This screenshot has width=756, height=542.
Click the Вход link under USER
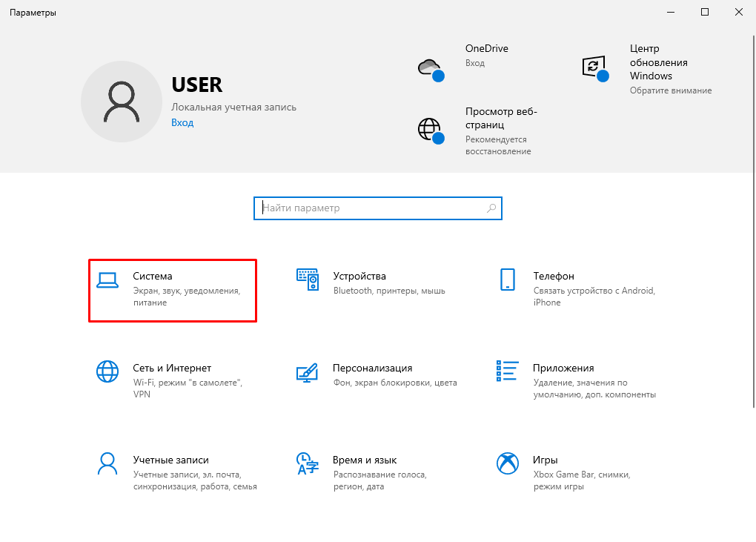182,122
